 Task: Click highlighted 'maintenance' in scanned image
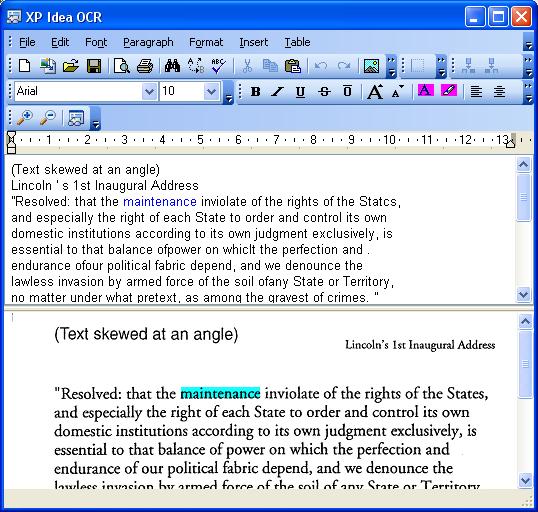point(220,393)
